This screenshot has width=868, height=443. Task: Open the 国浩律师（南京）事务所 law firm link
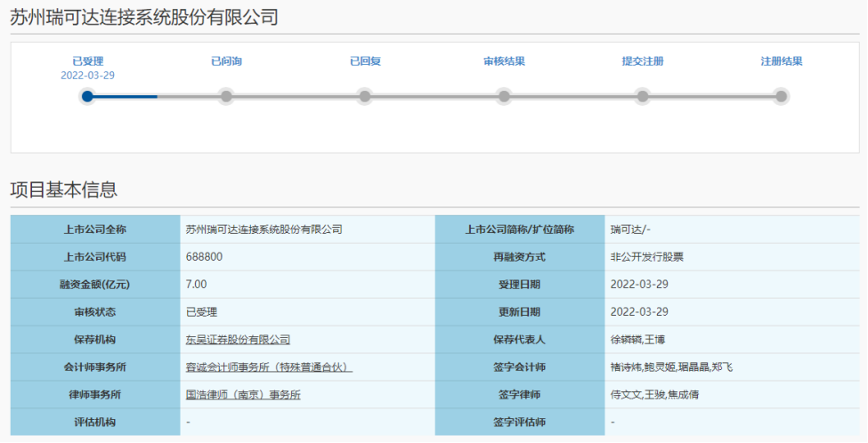pos(243,395)
